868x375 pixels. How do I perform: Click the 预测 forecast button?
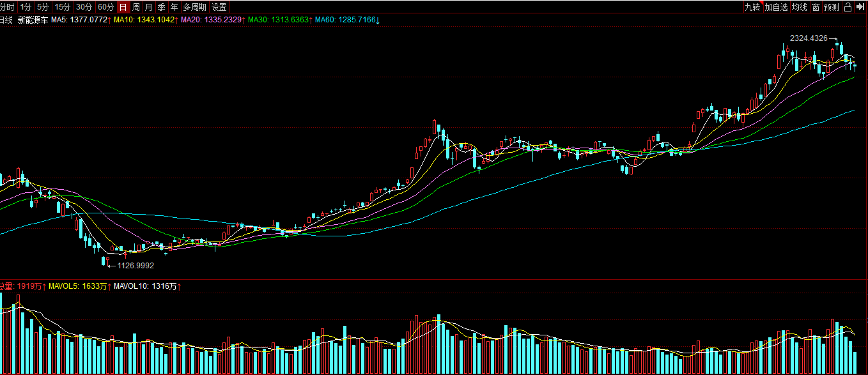pyautogui.click(x=832, y=7)
